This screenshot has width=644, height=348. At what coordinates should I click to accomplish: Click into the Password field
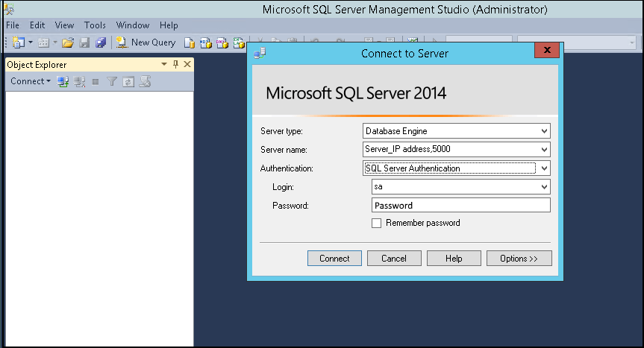pos(461,206)
